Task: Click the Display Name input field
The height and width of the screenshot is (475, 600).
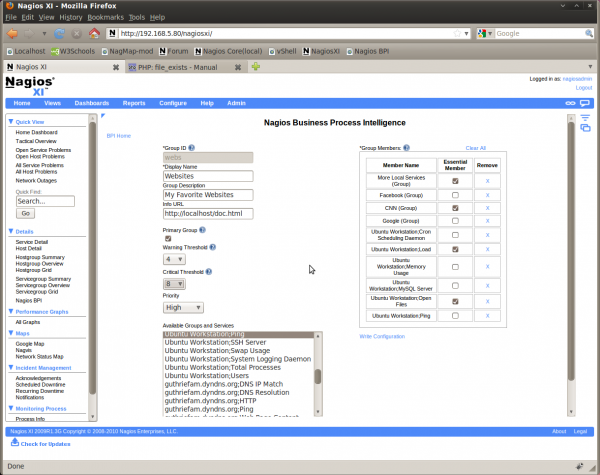Action: click(x=208, y=176)
